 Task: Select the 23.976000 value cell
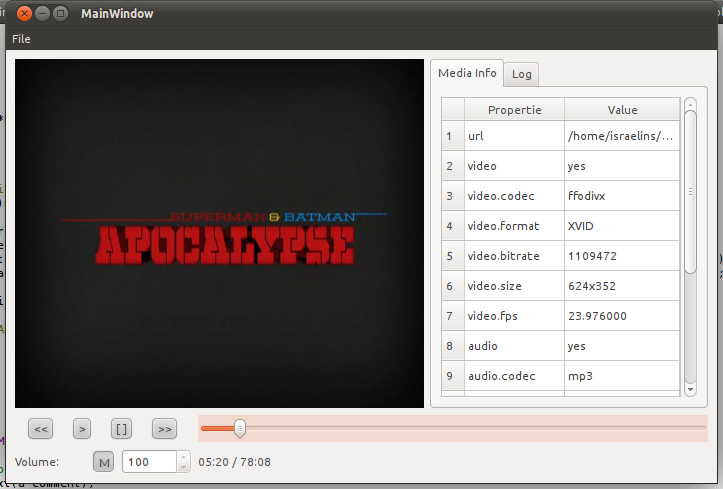[x=622, y=316]
